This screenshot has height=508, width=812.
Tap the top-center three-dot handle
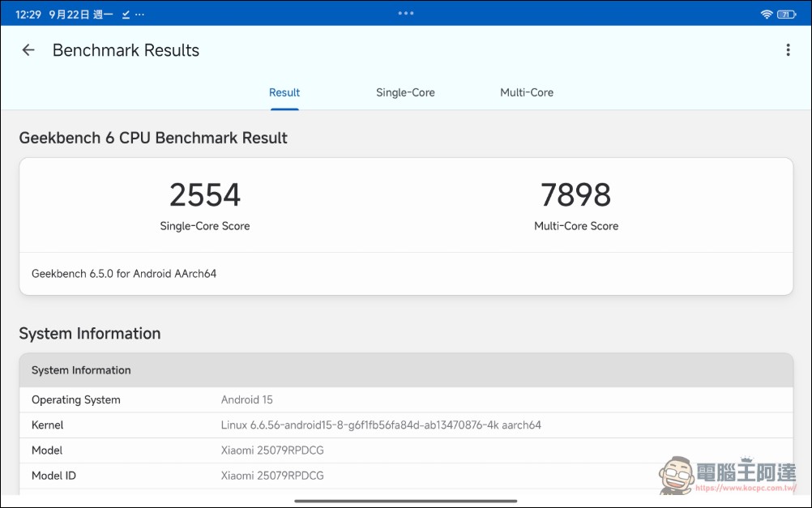(x=405, y=13)
